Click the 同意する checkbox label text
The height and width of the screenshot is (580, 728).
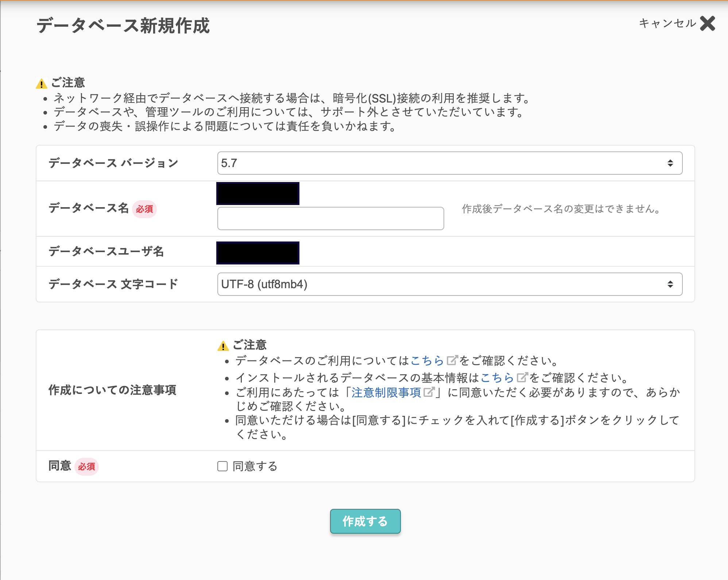255,466
